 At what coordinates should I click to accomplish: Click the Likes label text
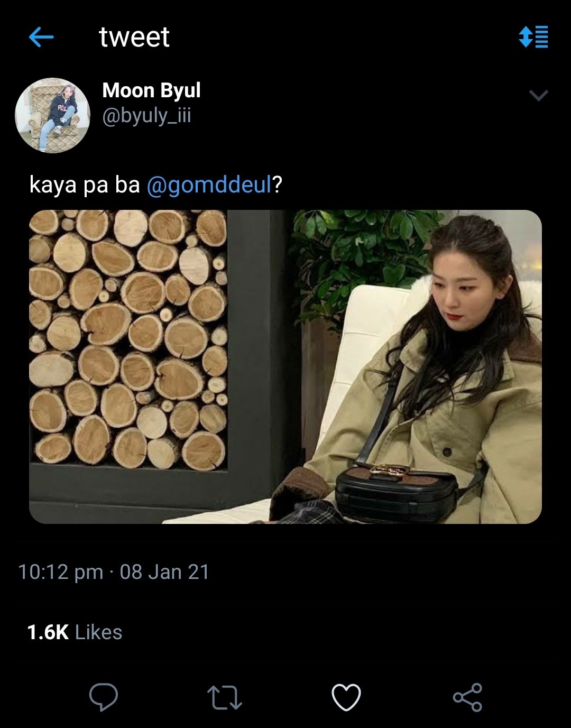click(99, 632)
